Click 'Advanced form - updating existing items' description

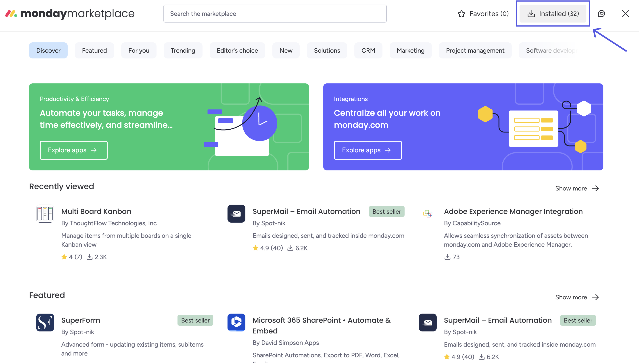point(132,349)
